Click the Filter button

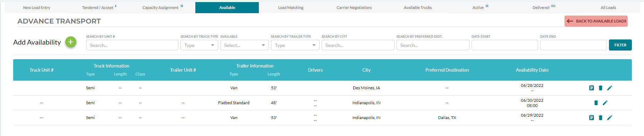click(x=620, y=45)
